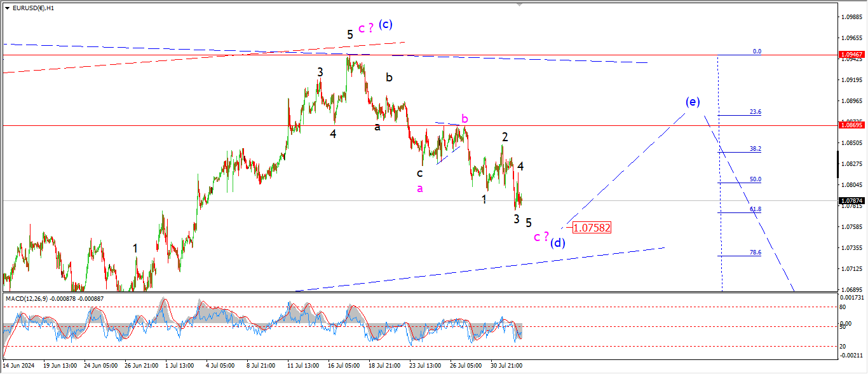Viewport: 868px width, 374px height.
Task: Select the magenta a wave label
Action: tap(419, 188)
